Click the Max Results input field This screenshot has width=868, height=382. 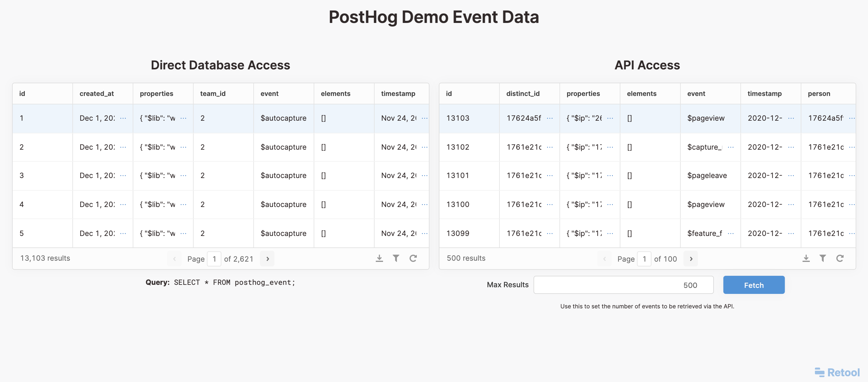click(x=623, y=285)
